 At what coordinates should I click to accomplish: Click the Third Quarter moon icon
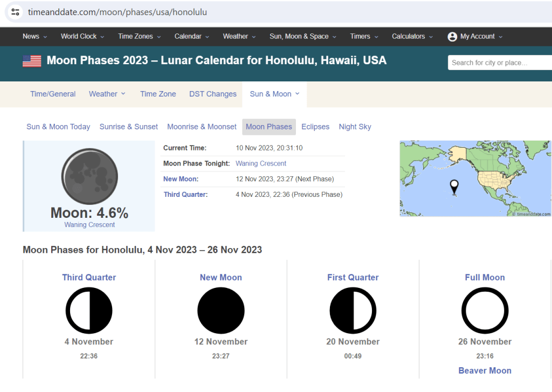(89, 311)
